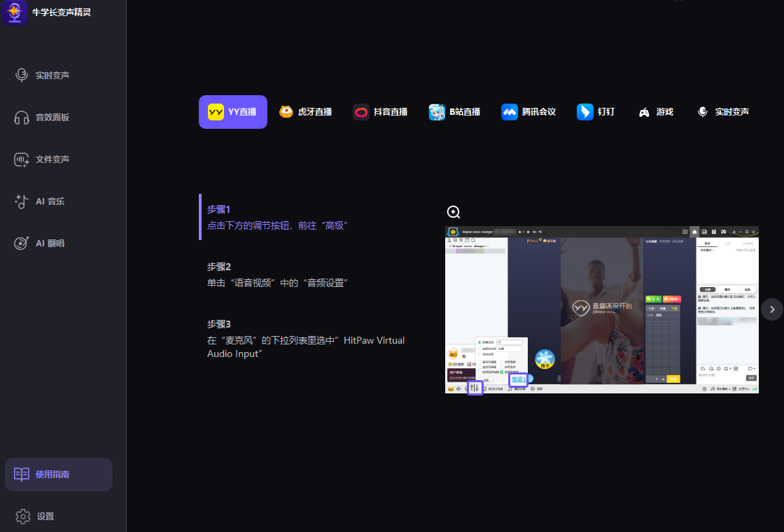The width and height of the screenshot is (784, 532).
Task: Select the 抖音直播 guide tab
Action: pyautogui.click(x=380, y=112)
